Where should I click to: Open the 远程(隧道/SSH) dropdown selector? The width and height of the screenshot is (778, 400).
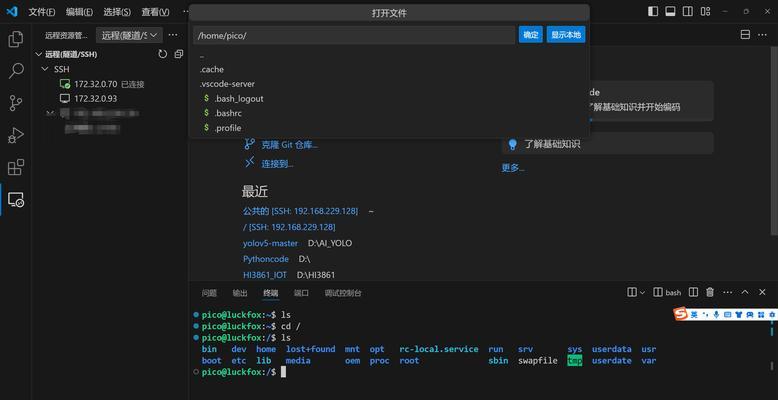click(129, 35)
